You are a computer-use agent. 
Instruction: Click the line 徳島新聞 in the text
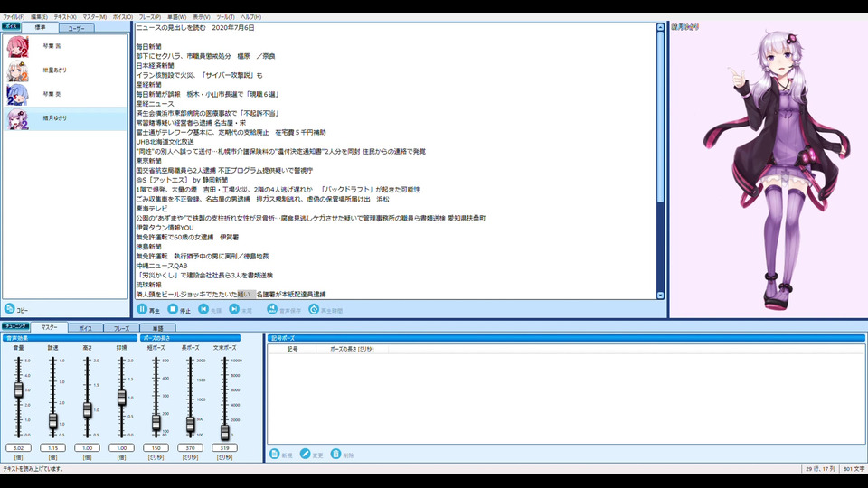(149, 247)
